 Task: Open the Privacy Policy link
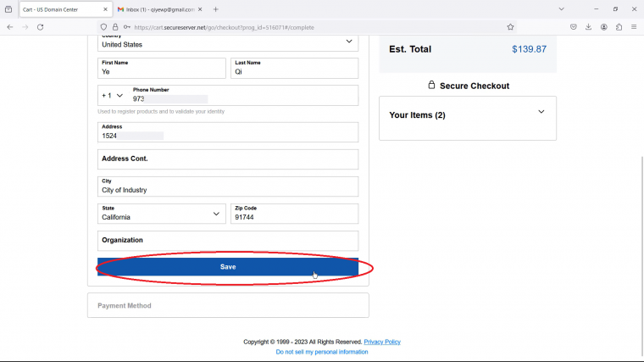coord(382,342)
